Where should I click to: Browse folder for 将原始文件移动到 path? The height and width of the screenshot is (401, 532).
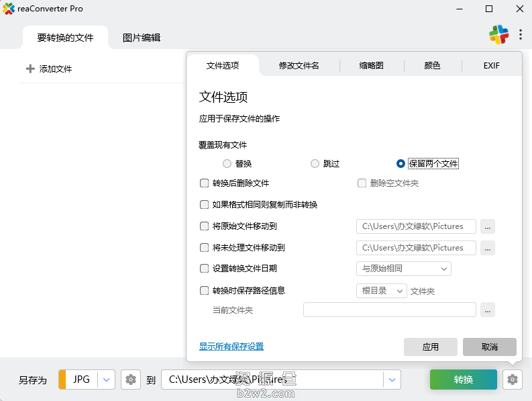click(x=488, y=226)
